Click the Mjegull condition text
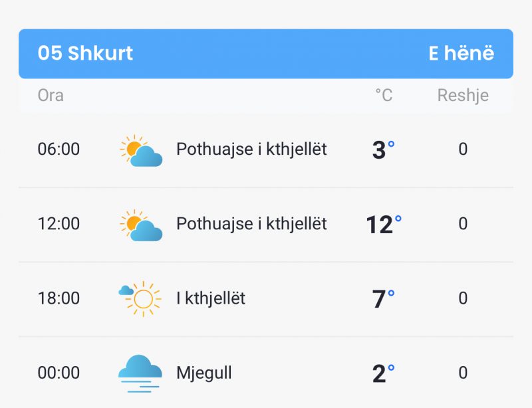 point(204,373)
